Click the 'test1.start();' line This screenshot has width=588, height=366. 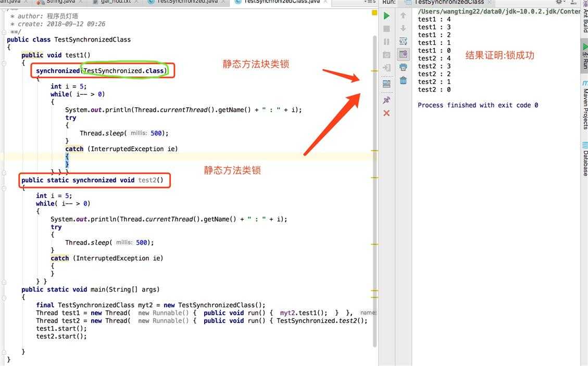[x=61, y=329]
